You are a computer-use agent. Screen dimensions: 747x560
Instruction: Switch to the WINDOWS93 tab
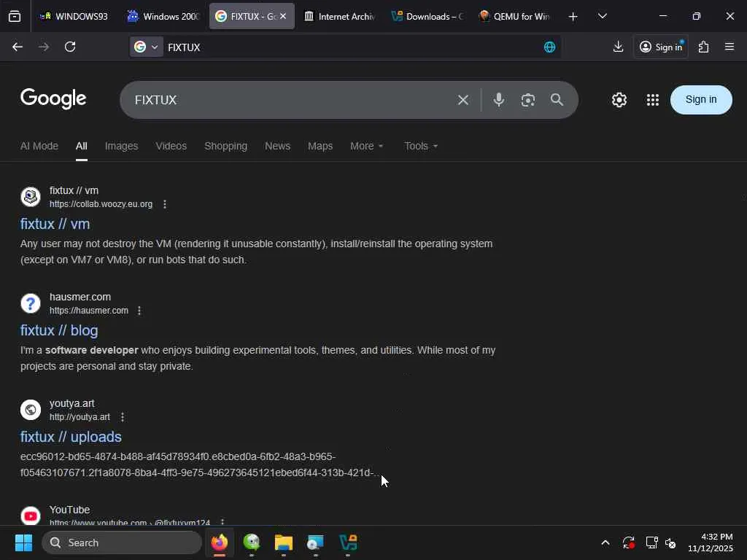coord(74,16)
